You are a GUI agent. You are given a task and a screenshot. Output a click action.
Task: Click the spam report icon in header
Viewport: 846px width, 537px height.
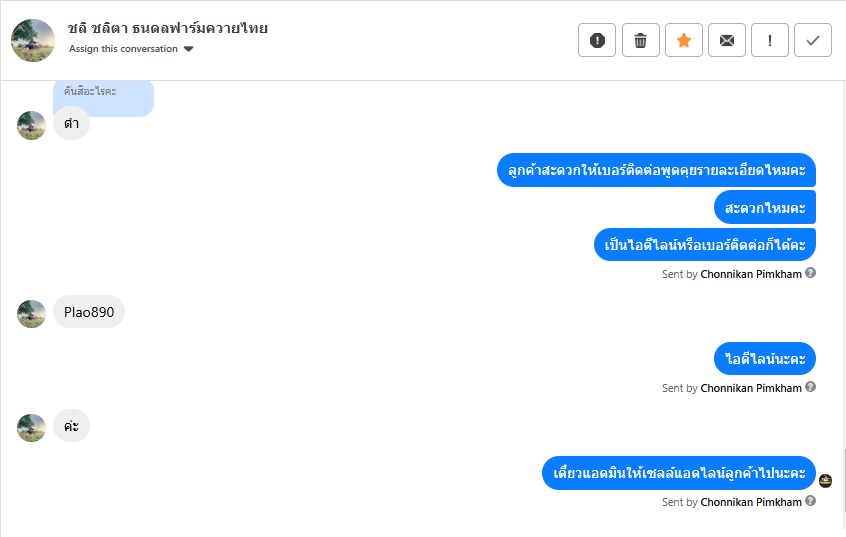[x=597, y=40]
